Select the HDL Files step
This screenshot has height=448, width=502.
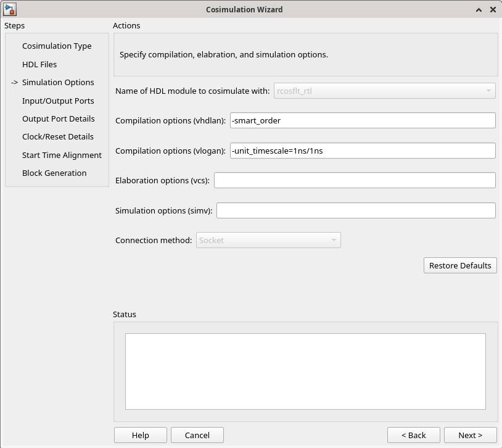[39, 64]
